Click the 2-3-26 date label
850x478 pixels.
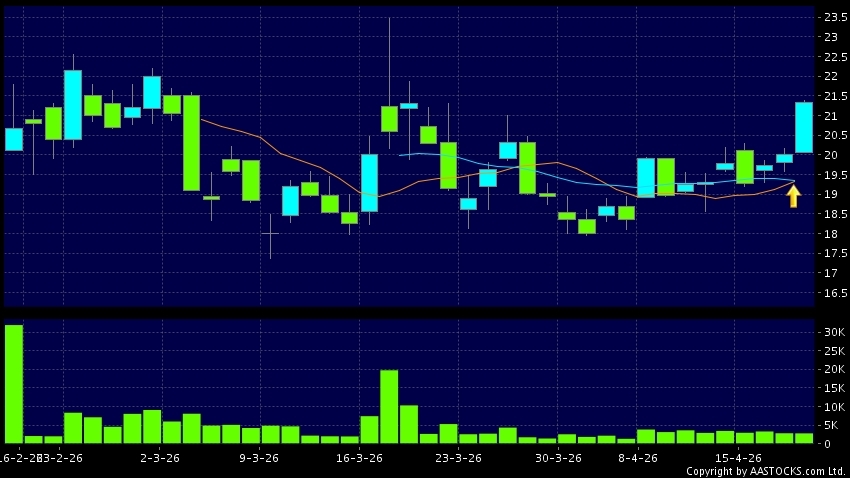tap(160, 458)
